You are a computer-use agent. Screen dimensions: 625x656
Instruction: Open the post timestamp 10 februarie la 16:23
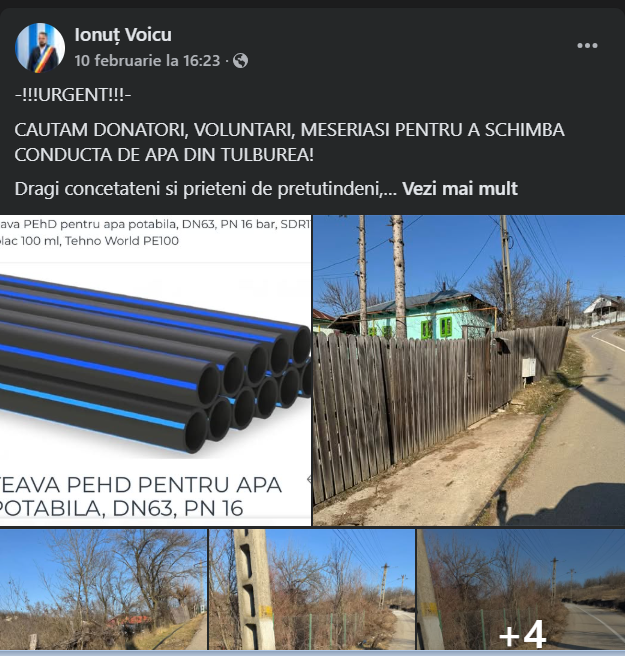(147, 61)
